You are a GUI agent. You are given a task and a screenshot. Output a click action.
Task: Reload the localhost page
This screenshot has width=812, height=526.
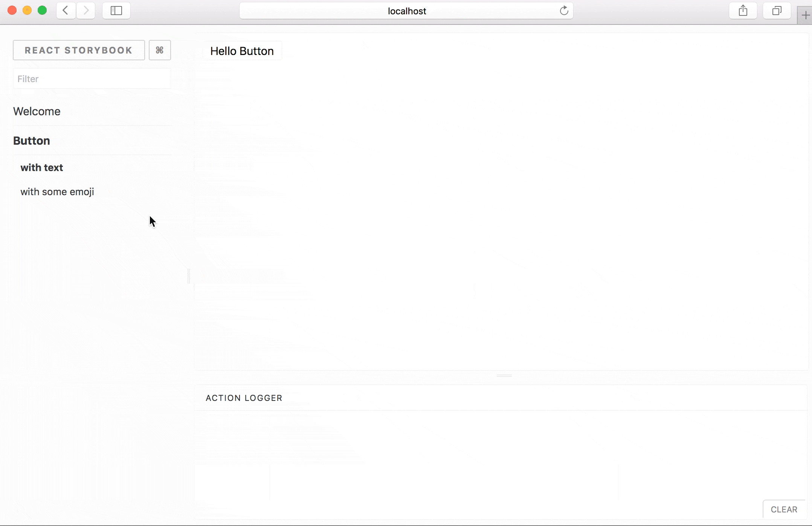pyautogui.click(x=564, y=11)
